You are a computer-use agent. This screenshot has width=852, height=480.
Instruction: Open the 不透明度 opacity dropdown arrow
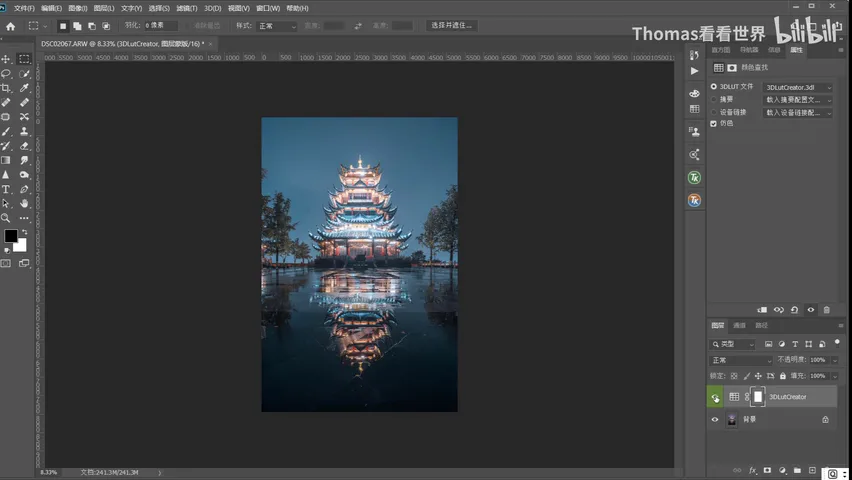835,360
